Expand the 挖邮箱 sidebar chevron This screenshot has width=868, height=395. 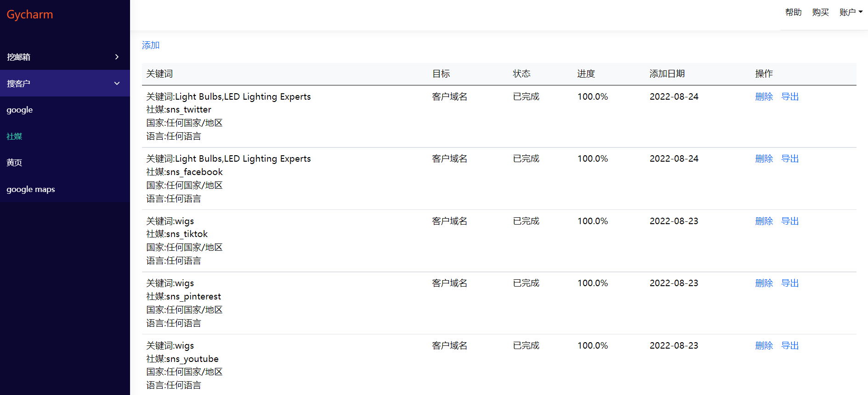117,57
